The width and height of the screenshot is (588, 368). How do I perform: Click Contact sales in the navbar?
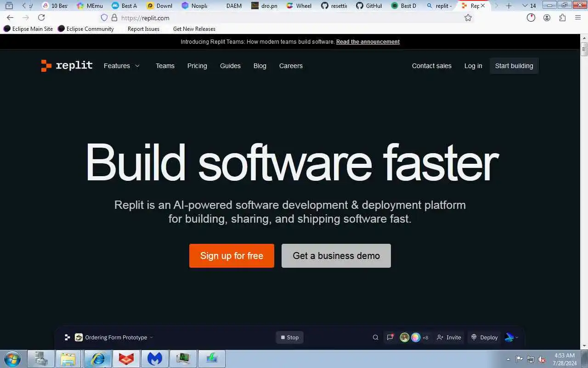[432, 66]
